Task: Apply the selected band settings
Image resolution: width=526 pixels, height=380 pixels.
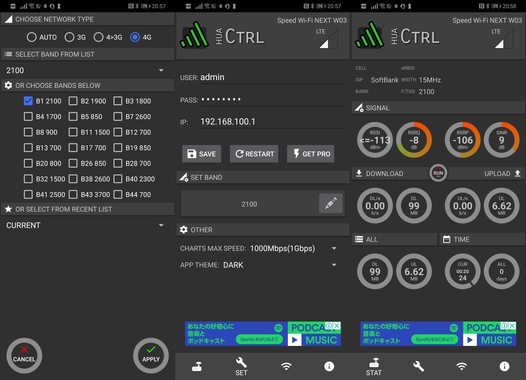Action: (151, 356)
